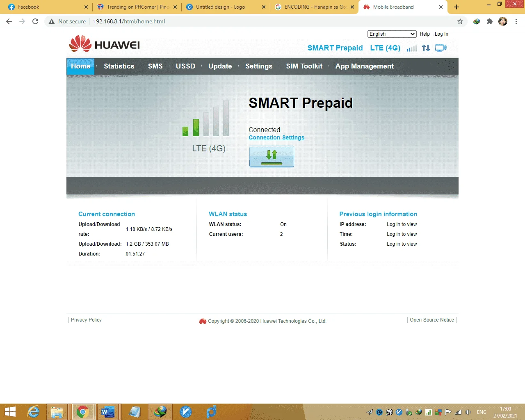Switch to the Untitled design - Logo tab
This screenshot has height=420, width=525.
[226, 7]
